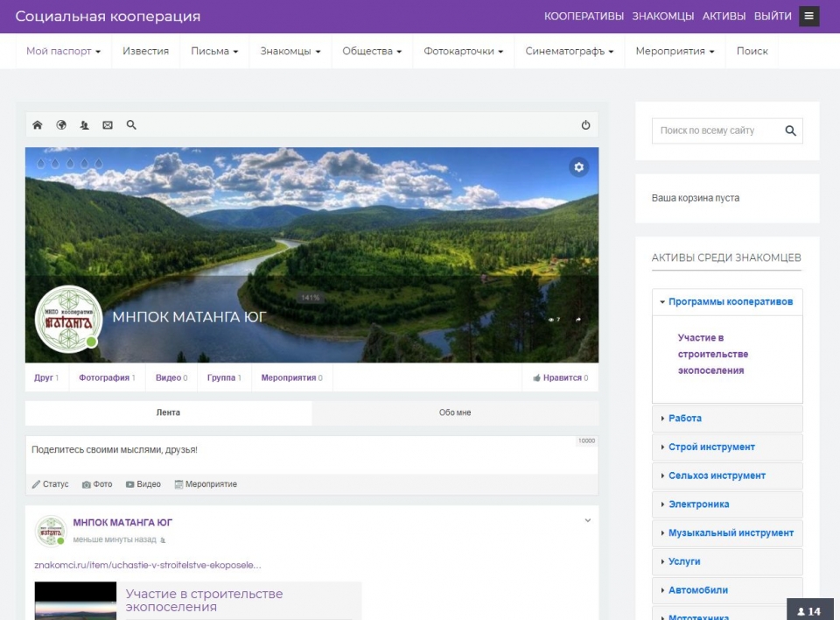Click АКТИВЫ in the purple header
This screenshot has width=840, height=620.
click(724, 16)
